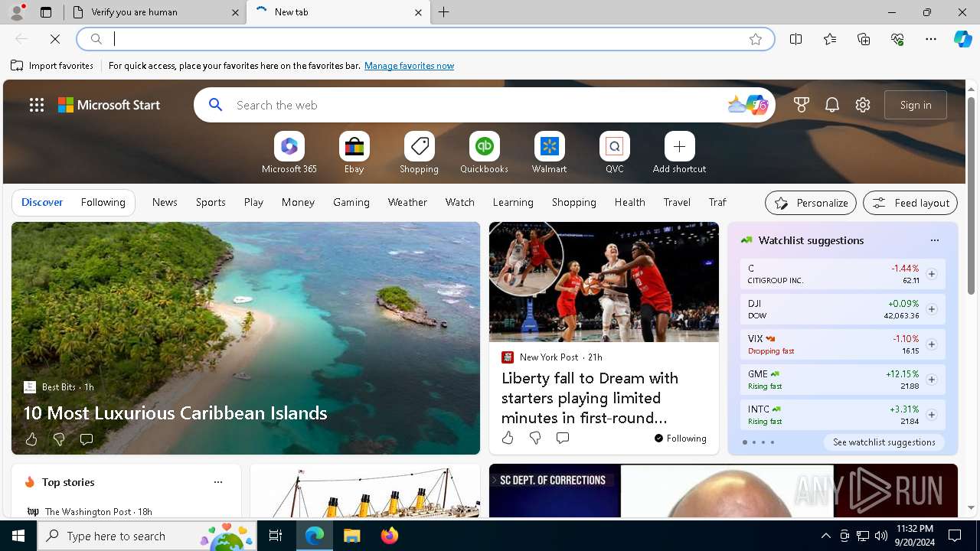
Task: Select the Gaming category tab
Action: (x=351, y=202)
